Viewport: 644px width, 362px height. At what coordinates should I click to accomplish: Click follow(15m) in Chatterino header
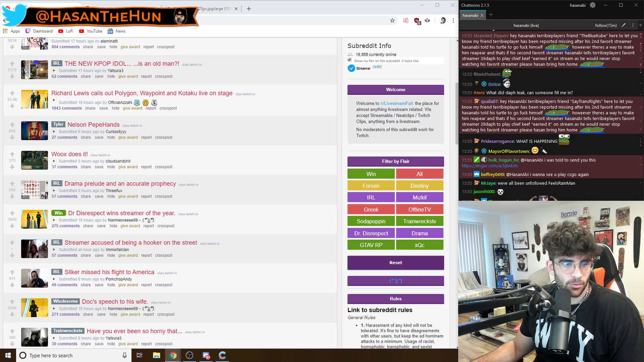[606, 25]
